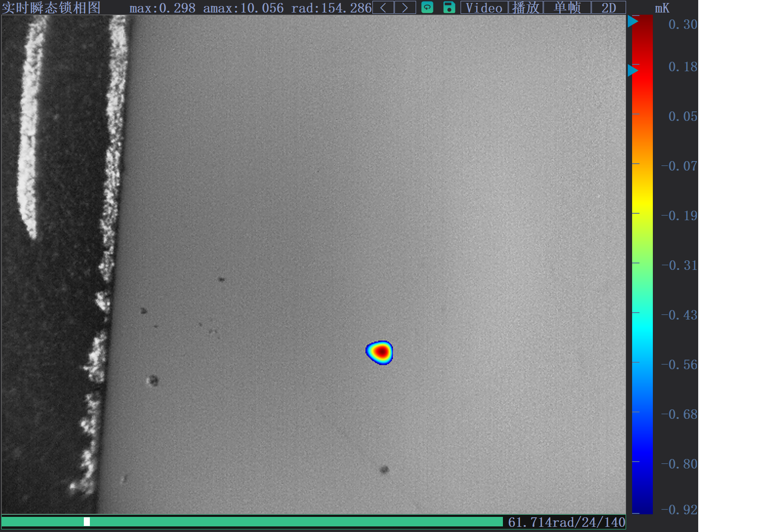Click the 0.30 scale value

(683, 25)
